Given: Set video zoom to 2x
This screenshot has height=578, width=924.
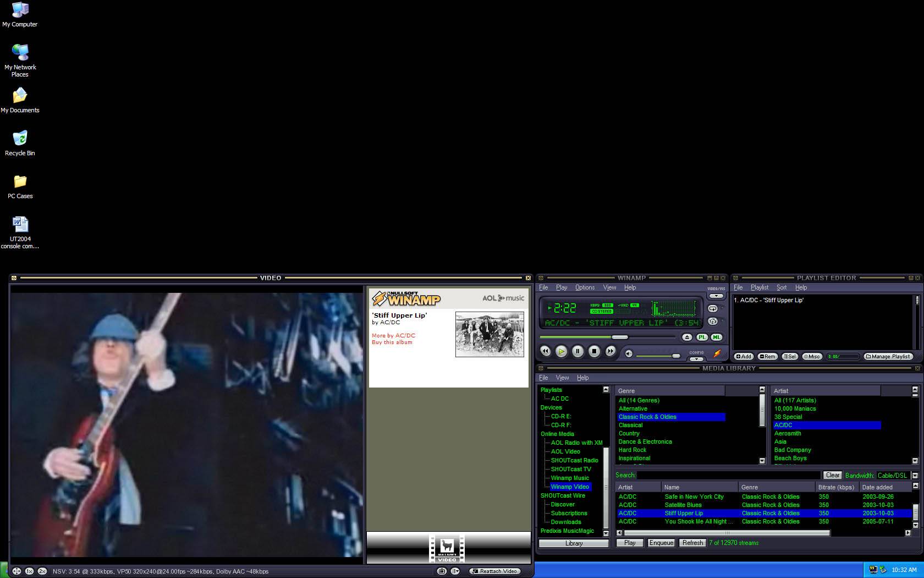Looking at the screenshot, I should [42, 571].
